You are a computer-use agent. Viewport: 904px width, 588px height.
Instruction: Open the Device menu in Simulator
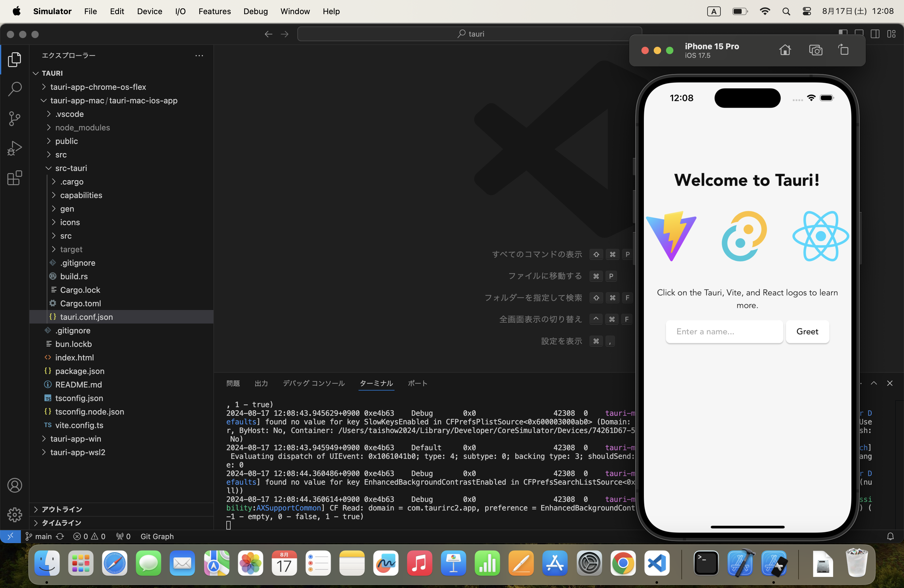[149, 11]
